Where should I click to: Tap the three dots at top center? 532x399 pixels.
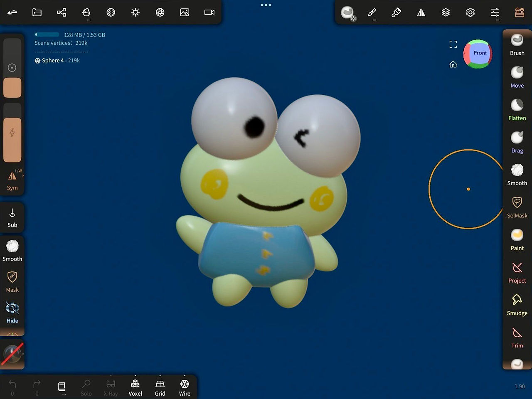(x=266, y=5)
